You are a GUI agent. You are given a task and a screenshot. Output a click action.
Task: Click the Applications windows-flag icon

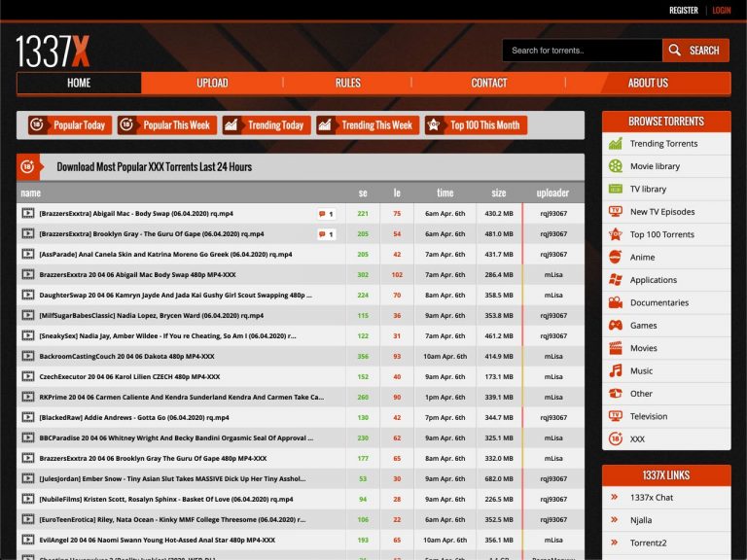coord(615,280)
